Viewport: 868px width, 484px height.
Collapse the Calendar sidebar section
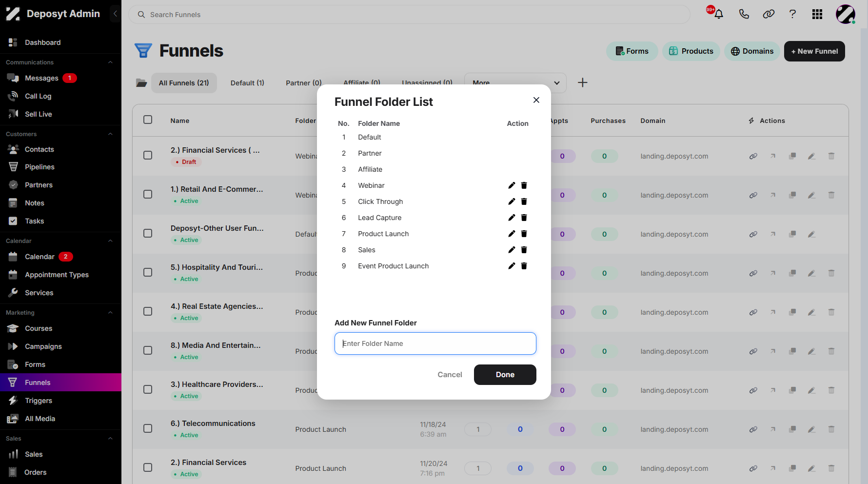110,241
